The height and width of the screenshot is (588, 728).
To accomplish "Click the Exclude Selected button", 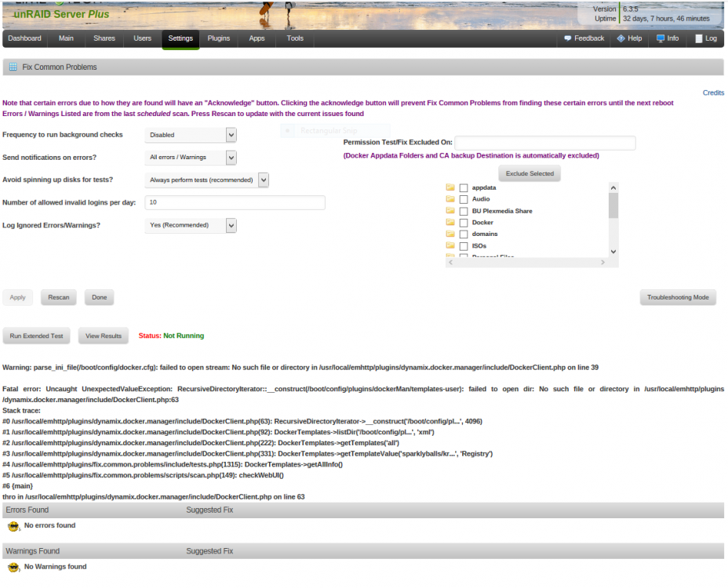I will coord(530,173).
